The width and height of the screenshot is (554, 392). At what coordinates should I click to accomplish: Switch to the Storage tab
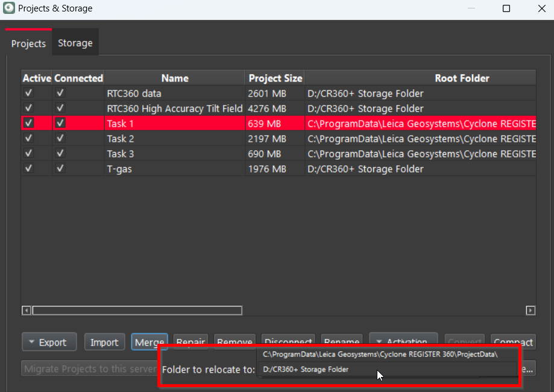pyautogui.click(x=75, y=43)
